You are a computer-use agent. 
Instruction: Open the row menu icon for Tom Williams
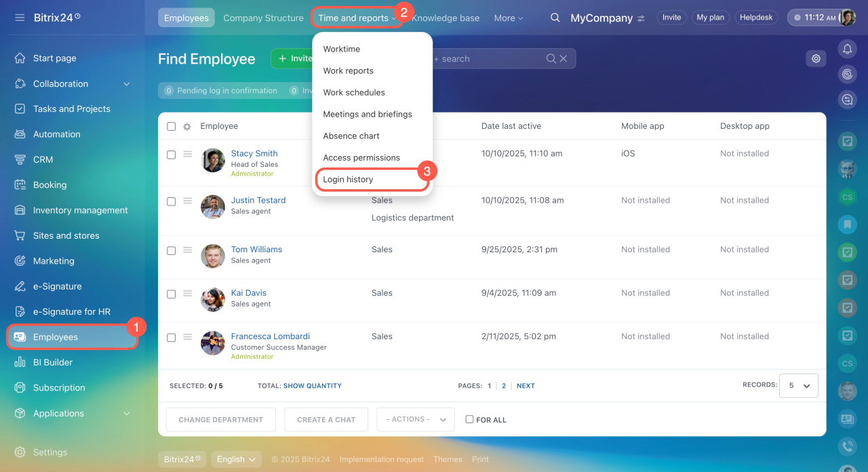coord(188,250)
